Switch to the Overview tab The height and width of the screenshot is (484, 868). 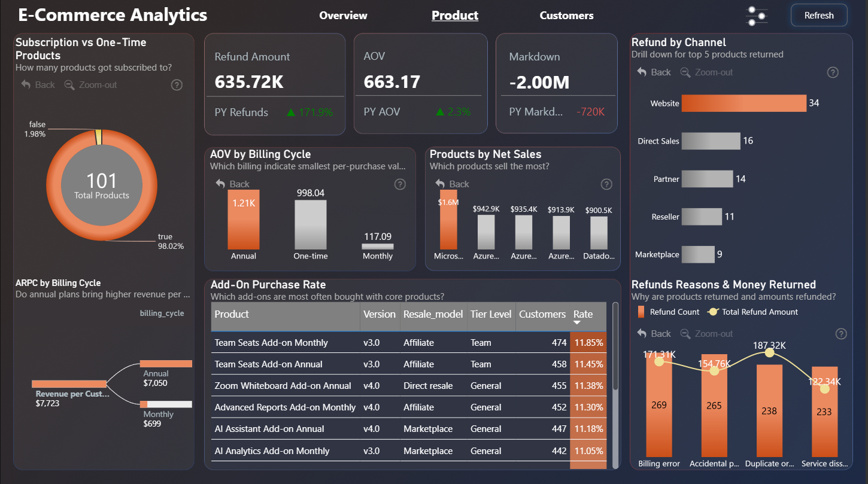click(343, 16)
